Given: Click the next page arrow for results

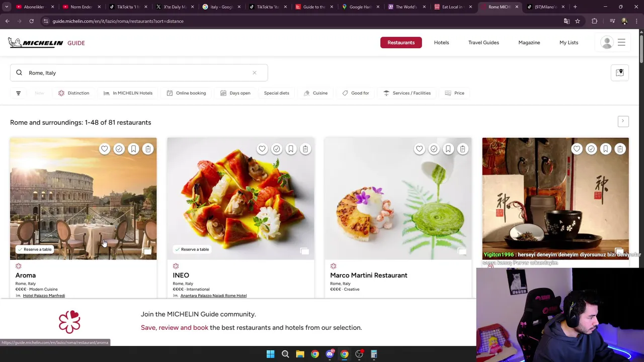Looking at the screenshot, I should [x=623, y=121].
